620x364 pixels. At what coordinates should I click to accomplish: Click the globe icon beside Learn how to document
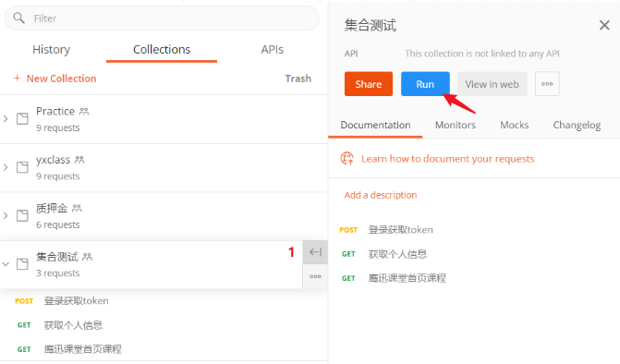click(347, 159)
